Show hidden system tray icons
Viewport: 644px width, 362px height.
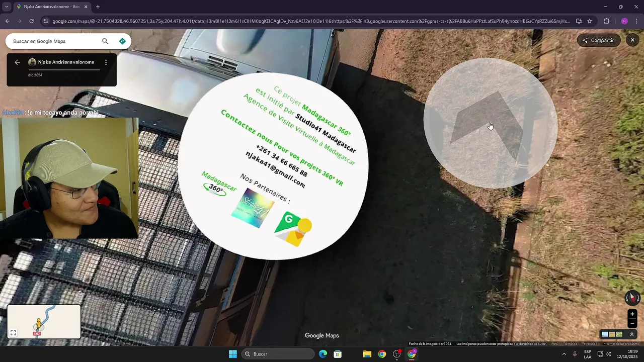click(x=563, y=354)
